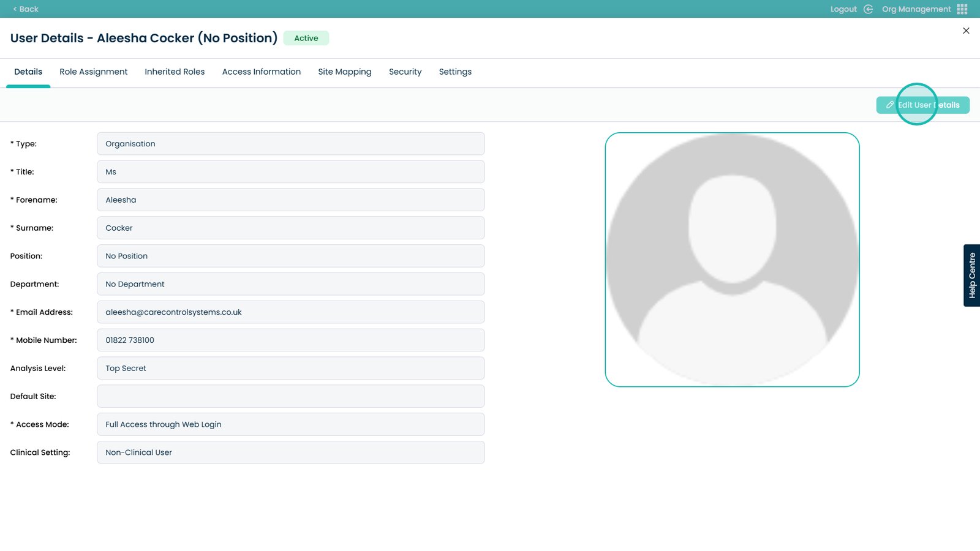
Task: Select the Access Information tab
Action: tap(261, 72)
